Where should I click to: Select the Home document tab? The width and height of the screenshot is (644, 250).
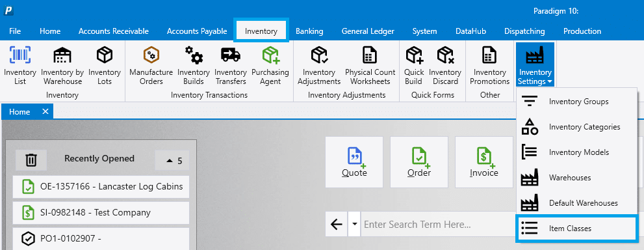[x=19, y=112]
